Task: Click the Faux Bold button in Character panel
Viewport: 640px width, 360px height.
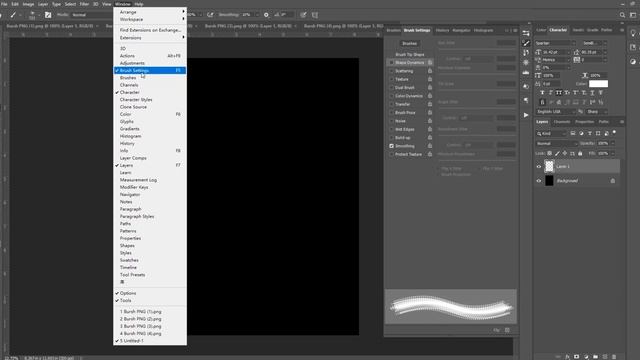Action: (542, 93)
